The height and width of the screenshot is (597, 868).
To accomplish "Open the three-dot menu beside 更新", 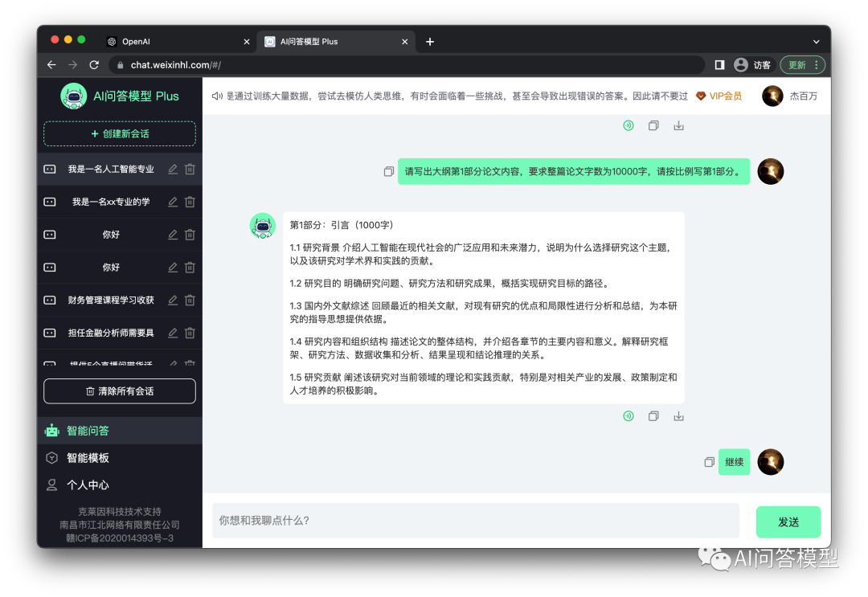I will (x=817, y=64).
